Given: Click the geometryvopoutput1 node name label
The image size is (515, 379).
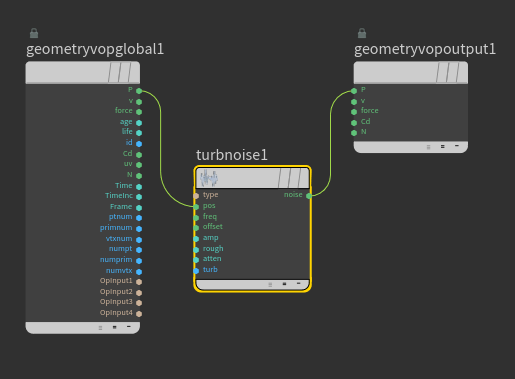Looking at the screenshot, I should click(x=425, y=49).
